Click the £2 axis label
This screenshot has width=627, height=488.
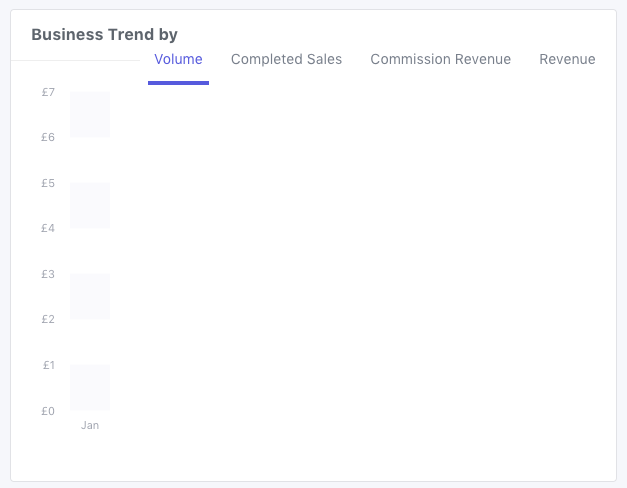(48, 319)
